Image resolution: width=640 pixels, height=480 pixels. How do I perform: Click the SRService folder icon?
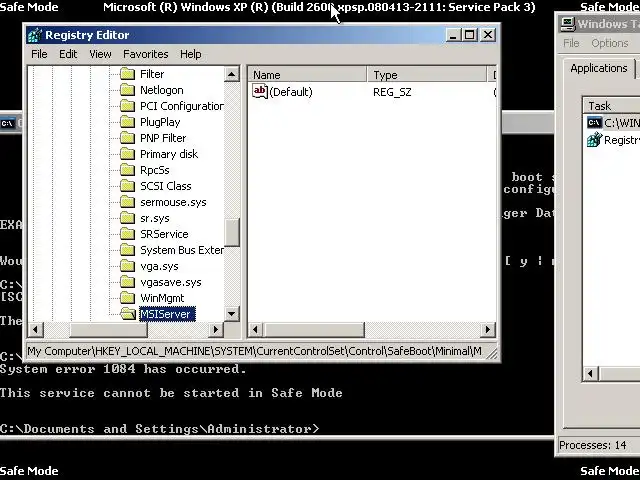(128, 234)
